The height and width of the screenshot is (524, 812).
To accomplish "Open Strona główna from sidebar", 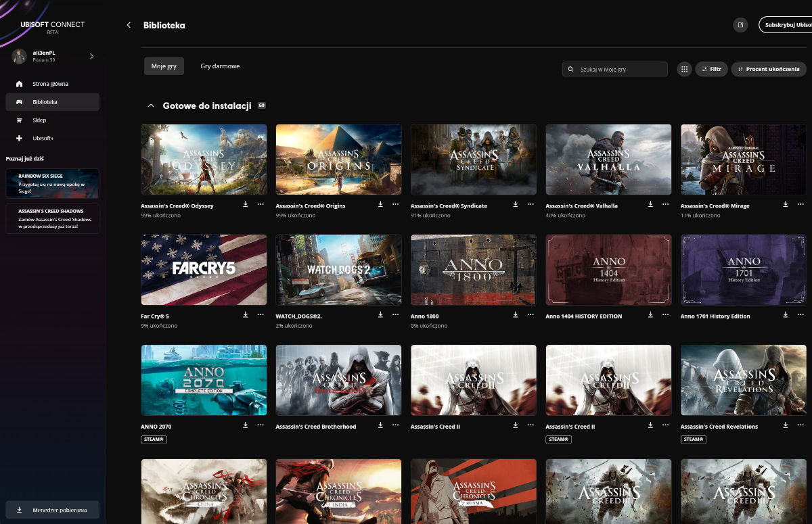I will coord(50,84).
